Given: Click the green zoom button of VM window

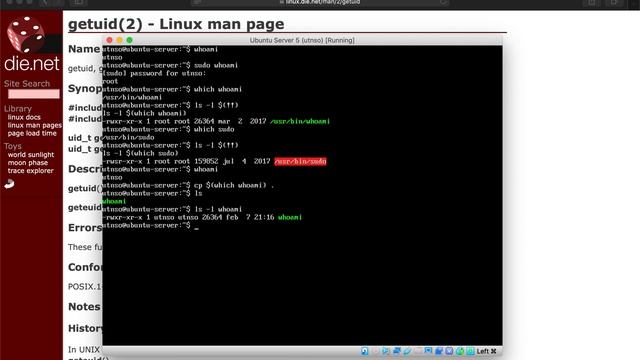Looking at the screenshot, I should [x=129, y=40].
